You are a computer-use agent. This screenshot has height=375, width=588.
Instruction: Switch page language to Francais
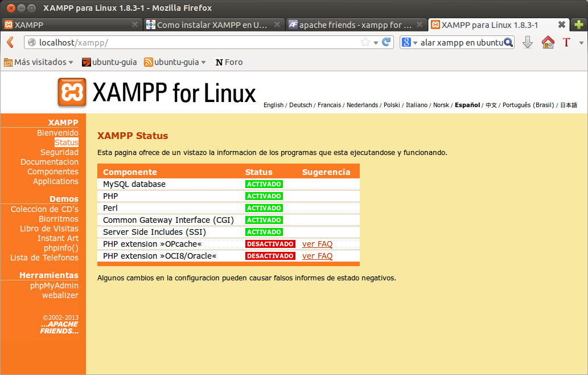(329, 105)
